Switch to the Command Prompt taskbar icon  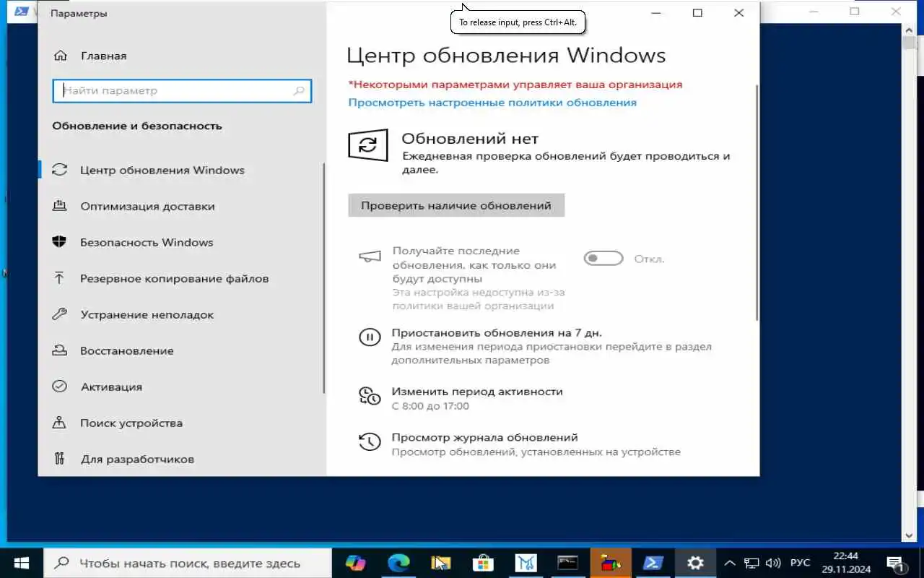pyautogui.click(x=568, y=563)
